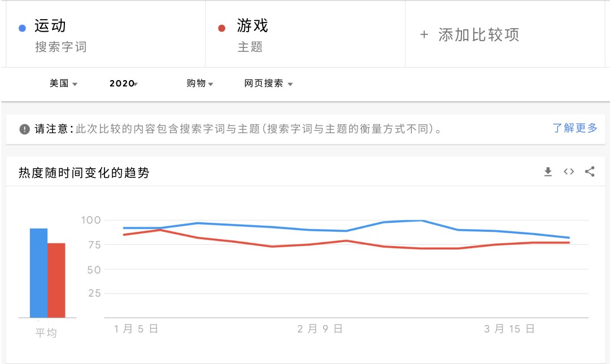610x364 pixels.
Task: Click the plus icon to add comparison
Action: click(424, 35)
